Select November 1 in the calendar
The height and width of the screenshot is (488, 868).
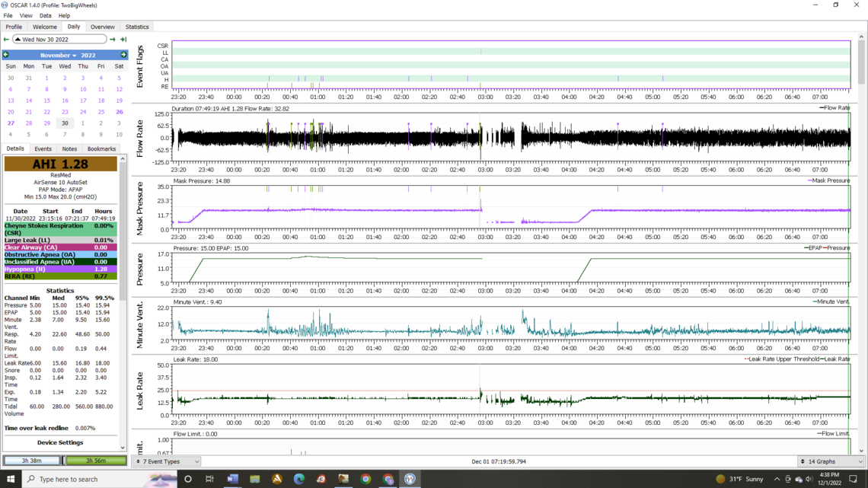(x=46, y=78)
